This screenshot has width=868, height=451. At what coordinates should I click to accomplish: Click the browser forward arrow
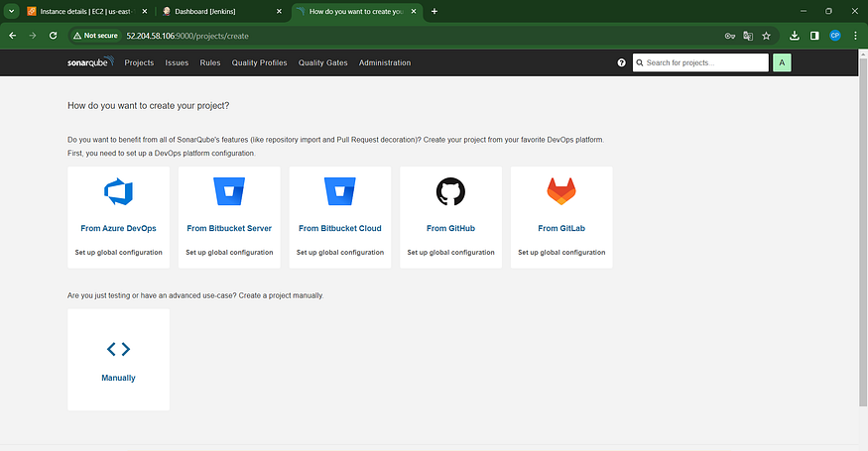[x=33, y=36]
